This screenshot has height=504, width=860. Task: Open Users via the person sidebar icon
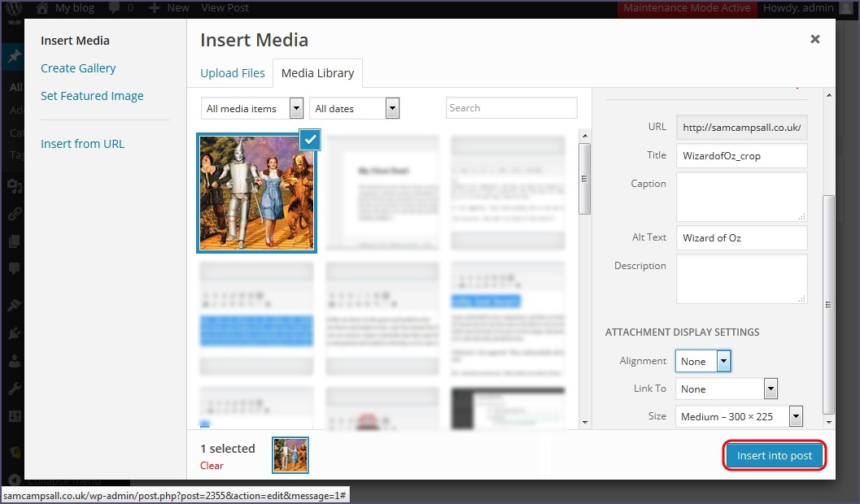[14, 362]
